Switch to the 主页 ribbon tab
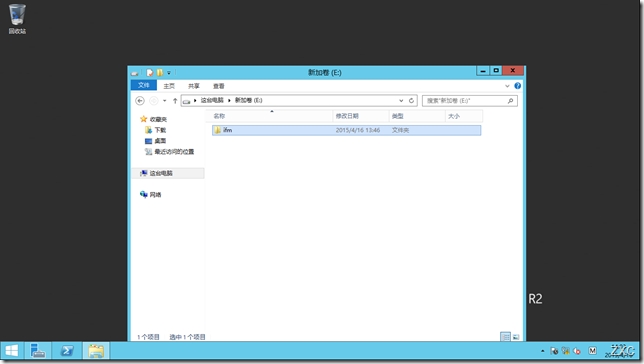Image resolution: width=644 pixels, height=364 pixels. 169,86
